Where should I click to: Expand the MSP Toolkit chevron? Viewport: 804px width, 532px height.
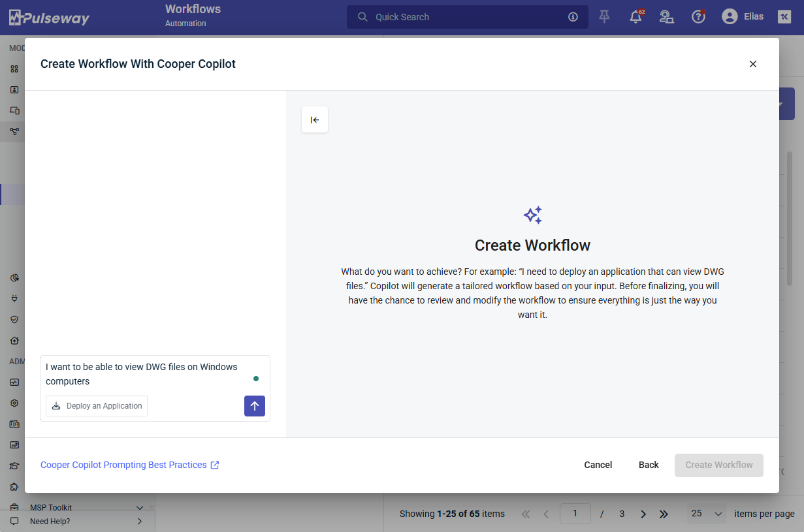[x=139, y=507]
